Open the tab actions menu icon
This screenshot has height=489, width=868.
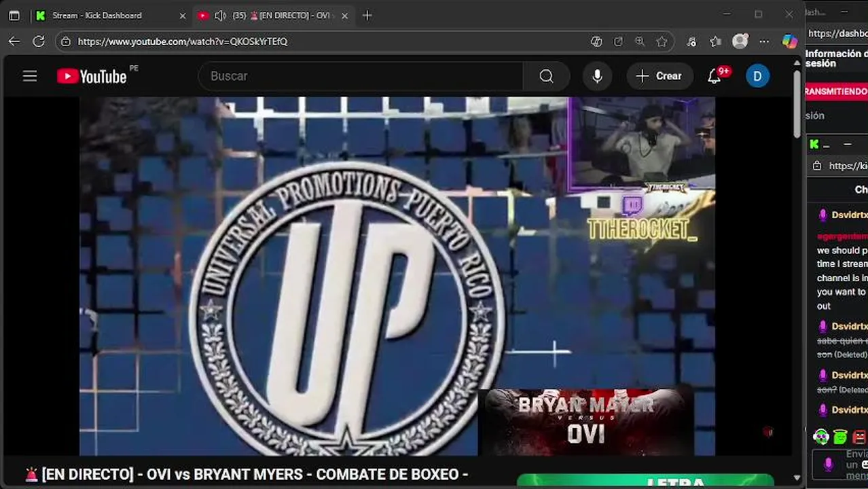(14, 15)
